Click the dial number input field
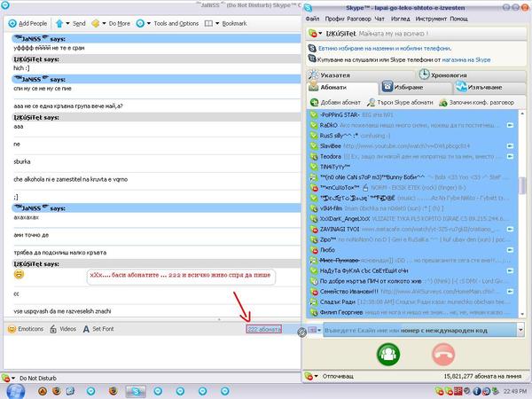Viewport: 532px width, 399px height. [420, 330]
